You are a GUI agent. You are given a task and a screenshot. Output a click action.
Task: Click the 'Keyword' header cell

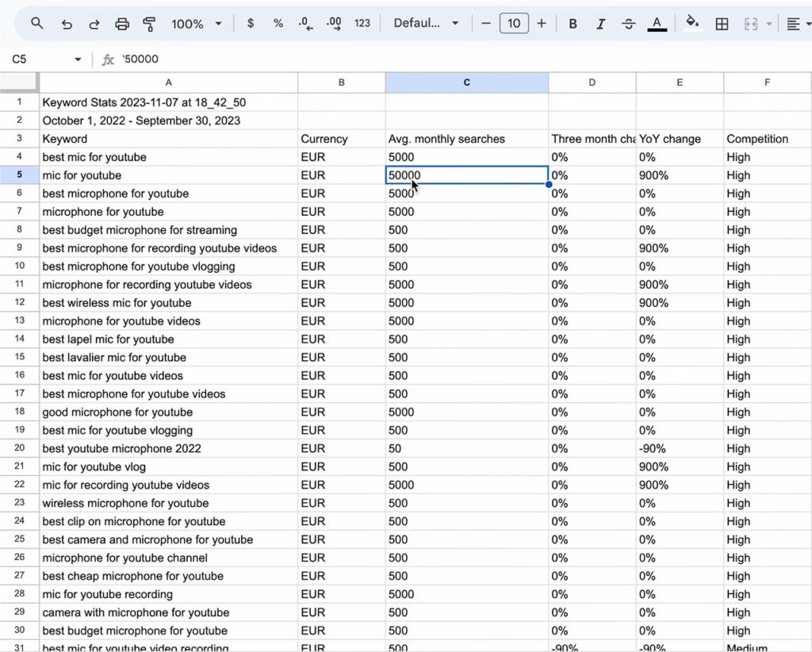tap(168, 139)
